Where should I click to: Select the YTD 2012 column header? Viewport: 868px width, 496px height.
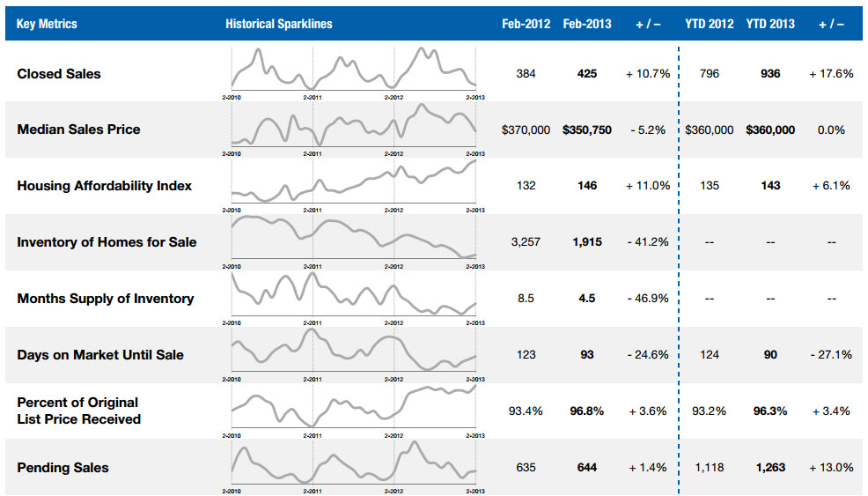pos(710,24)
